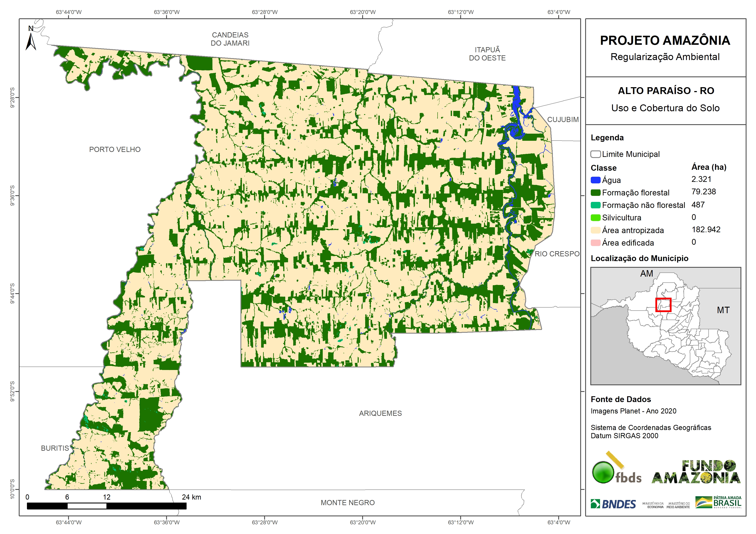Click the ARIQUEMES municipality label
The width and height of the screenshot is (756, 534).
pyautogui.click(x=380, y=413)
